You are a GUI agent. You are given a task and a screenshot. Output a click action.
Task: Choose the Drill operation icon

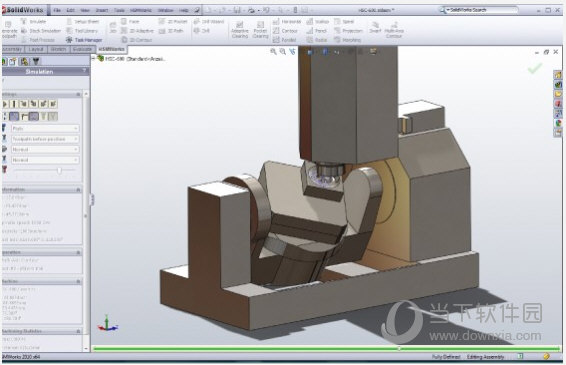click(202, 31)
